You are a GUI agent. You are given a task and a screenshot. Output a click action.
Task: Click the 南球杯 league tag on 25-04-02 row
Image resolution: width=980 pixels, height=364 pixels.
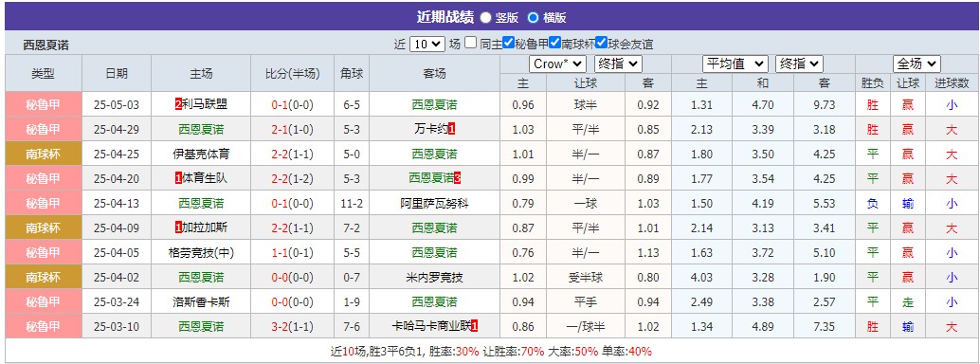coord(44,277)
